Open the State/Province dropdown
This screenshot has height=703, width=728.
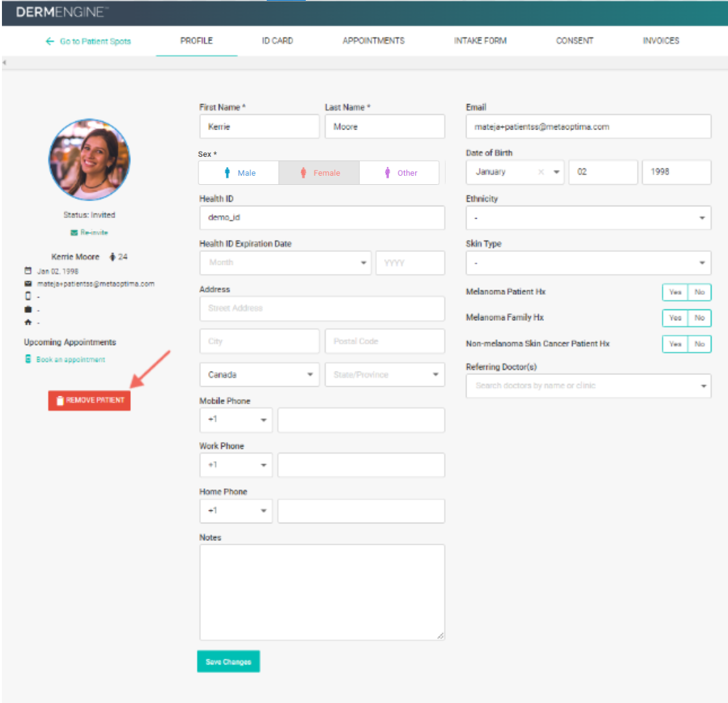[385, 374]
